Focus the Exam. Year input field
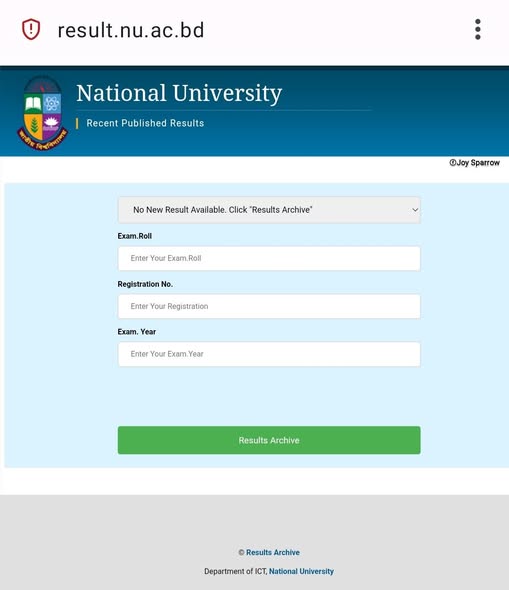The image size is (509, 590). tap(269, 354)
